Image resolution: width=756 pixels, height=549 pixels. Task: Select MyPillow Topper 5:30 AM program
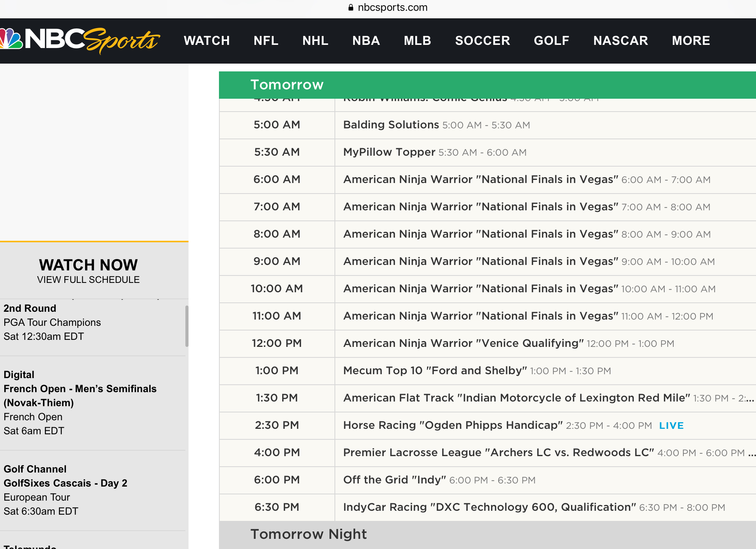[x=545, y=153]
